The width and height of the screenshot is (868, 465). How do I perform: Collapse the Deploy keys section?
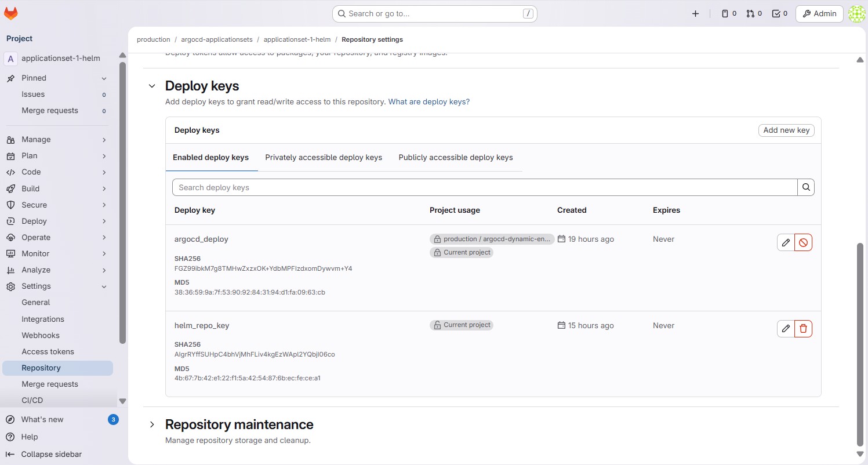152,86
